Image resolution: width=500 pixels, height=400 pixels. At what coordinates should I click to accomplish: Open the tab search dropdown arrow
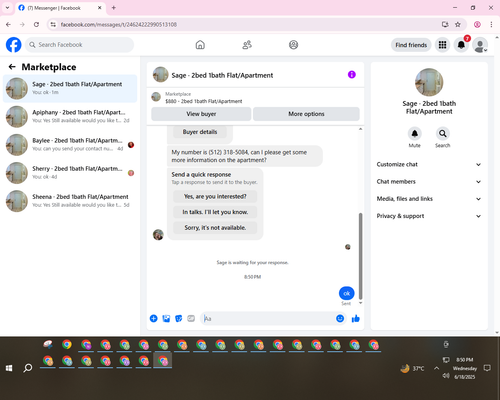click(7, 8)
